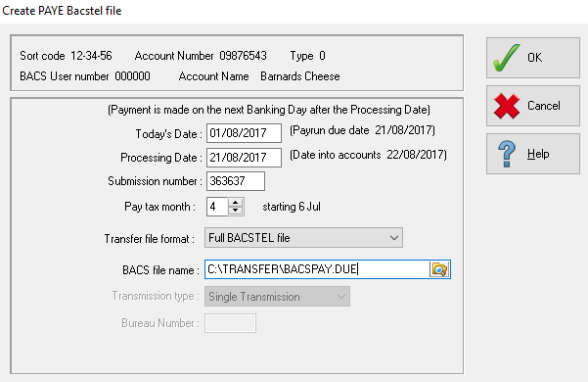Click the green checkmark OK icon

point(506,58)
